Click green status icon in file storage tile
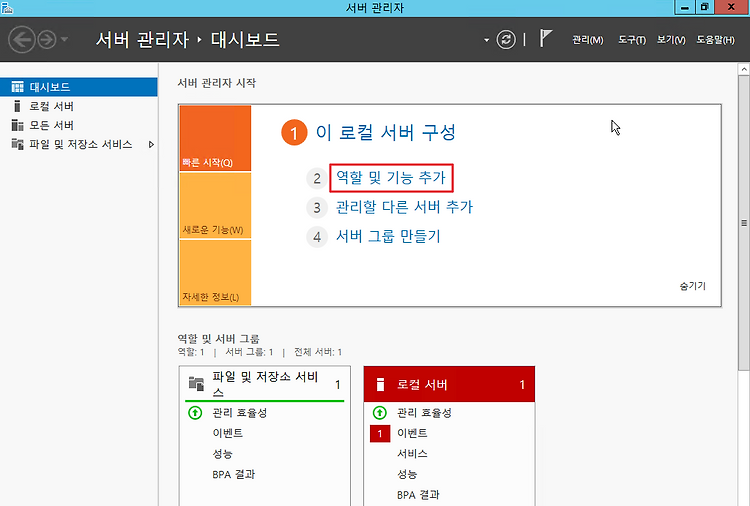This screenshot has width=750, height=506. tap(195, 412)
